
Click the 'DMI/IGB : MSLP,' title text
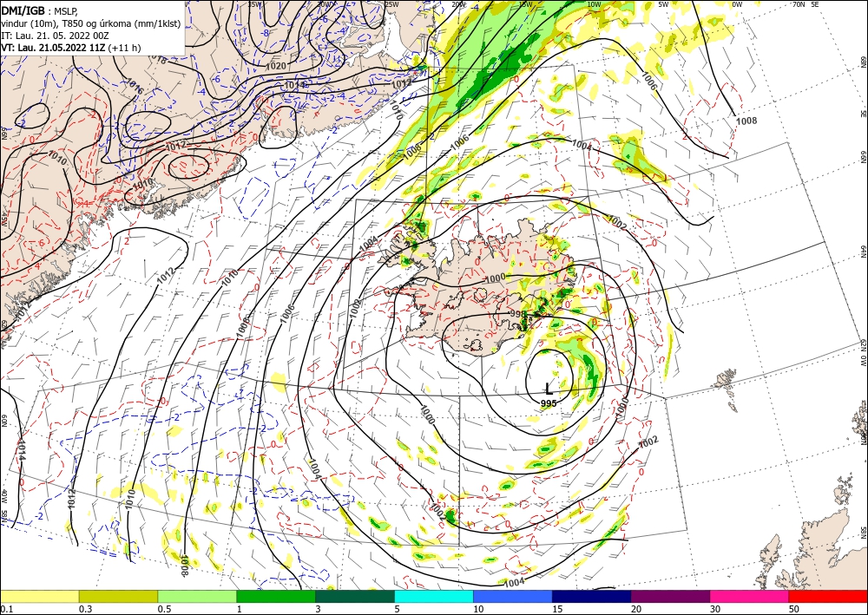tap(40, 10)
